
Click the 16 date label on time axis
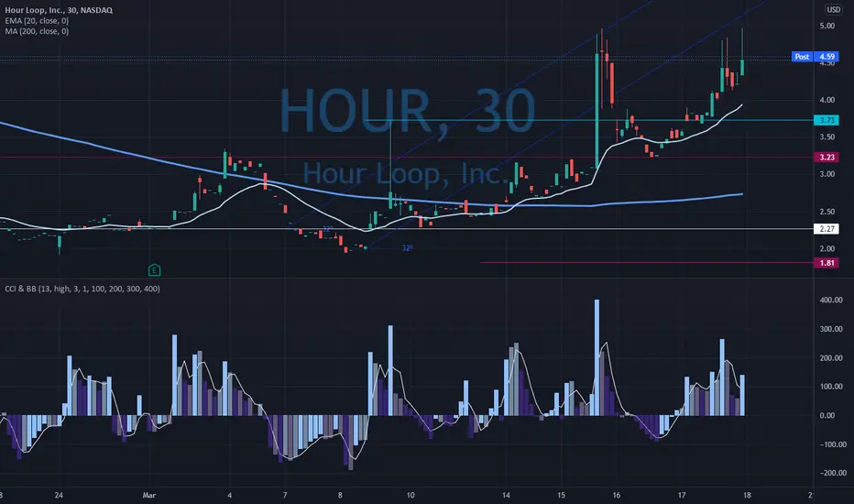[x=616, y=495]
